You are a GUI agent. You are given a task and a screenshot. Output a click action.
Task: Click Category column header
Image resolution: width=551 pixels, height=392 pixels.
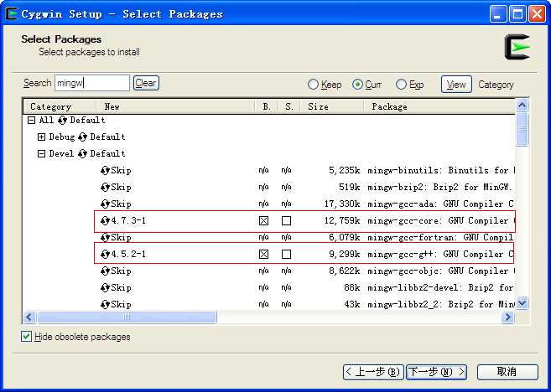(x=60, y=106)
